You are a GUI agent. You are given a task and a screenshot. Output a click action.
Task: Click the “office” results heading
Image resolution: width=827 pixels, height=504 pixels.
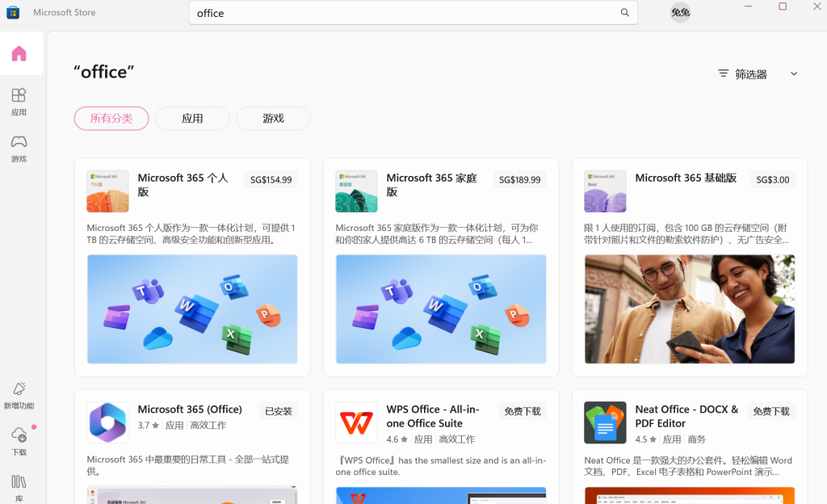coord(104,72)
